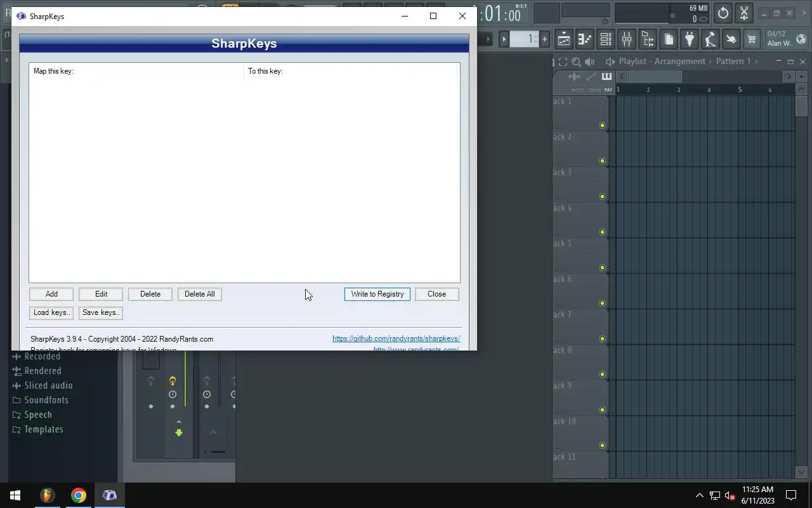The image size is (812, 508).
Task: Open the project picker pages icon
Action: click(x=669, y=39)
